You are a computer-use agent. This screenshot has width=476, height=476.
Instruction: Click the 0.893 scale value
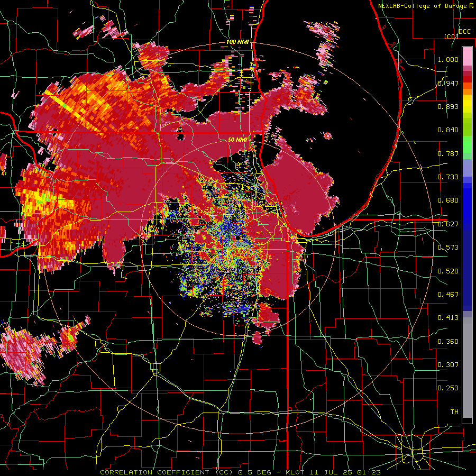[x=448, y=106]
